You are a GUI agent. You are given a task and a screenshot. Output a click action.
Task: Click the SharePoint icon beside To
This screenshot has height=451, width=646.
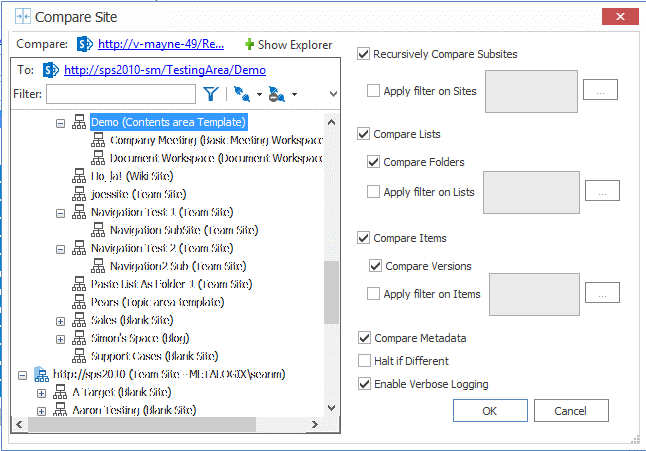tap(48, 70)
